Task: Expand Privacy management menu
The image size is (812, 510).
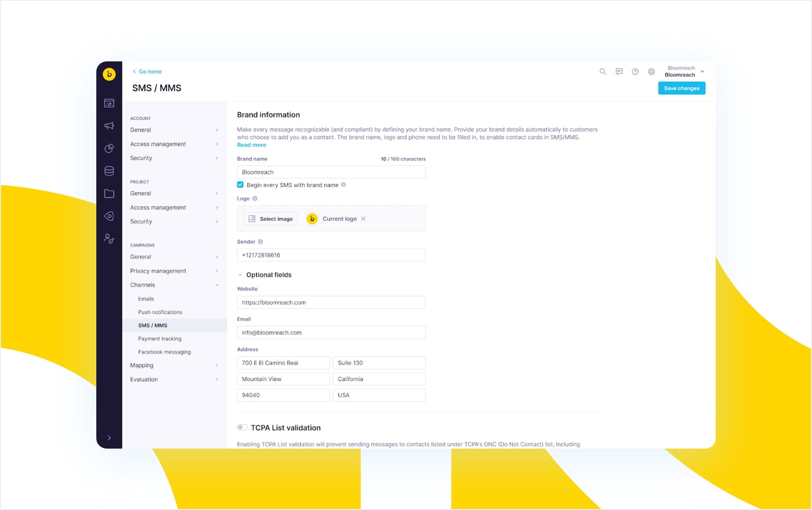Action: [175, 271]
